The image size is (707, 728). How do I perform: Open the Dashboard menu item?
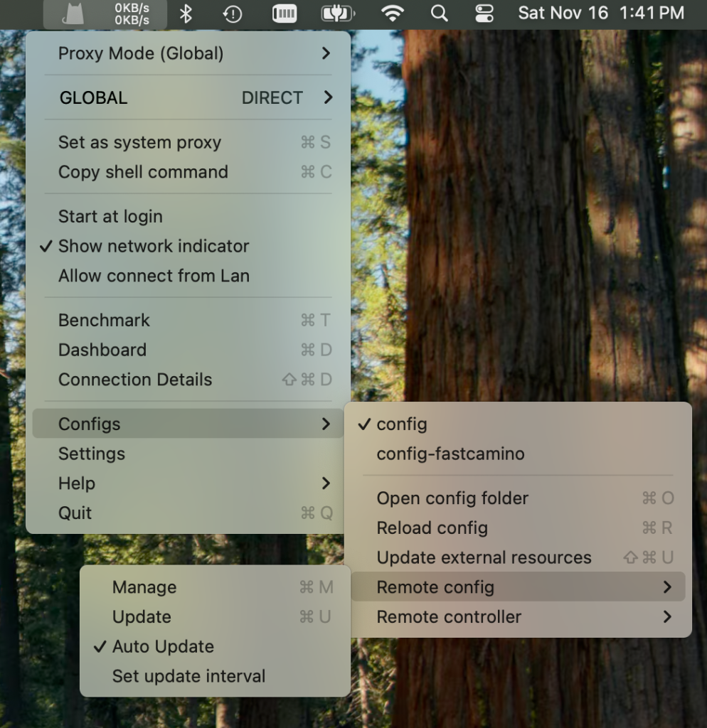pyautogui.click(x=102, y=350)
